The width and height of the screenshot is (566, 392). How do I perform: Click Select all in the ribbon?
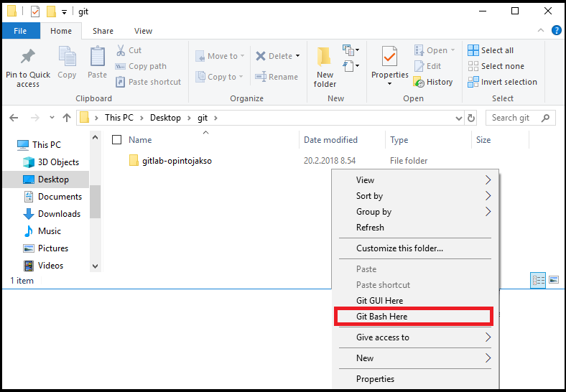pyautogui.click(x=496, y=50)
